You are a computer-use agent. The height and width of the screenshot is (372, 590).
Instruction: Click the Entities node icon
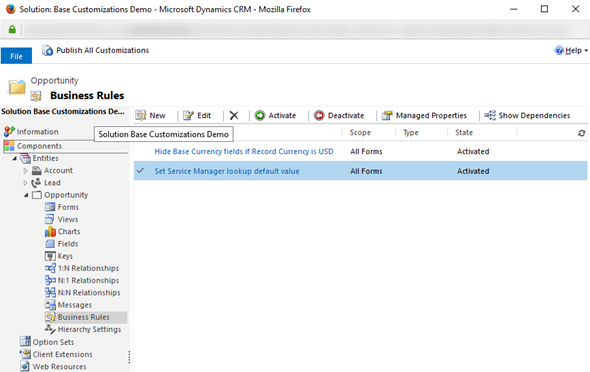point(25,158)
